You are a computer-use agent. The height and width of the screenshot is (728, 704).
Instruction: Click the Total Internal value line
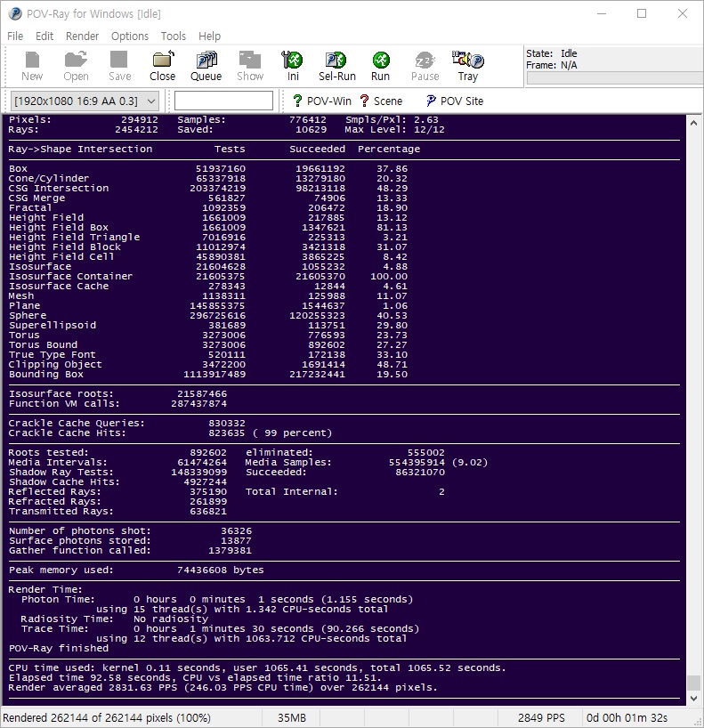point(345,491)
